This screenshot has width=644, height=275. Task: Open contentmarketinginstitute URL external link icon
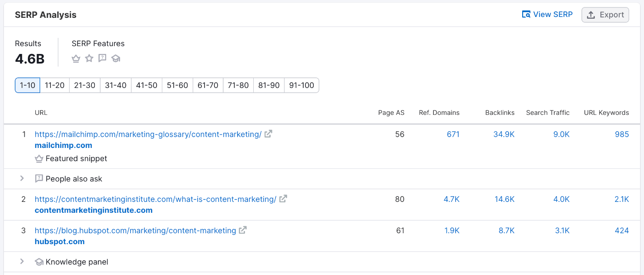point(283,199)
